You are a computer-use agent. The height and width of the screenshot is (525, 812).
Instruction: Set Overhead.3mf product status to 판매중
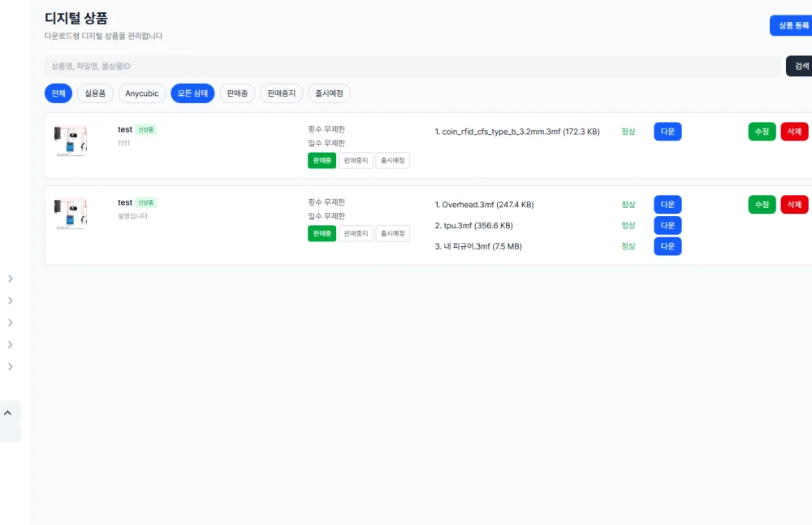pos(322,234)
